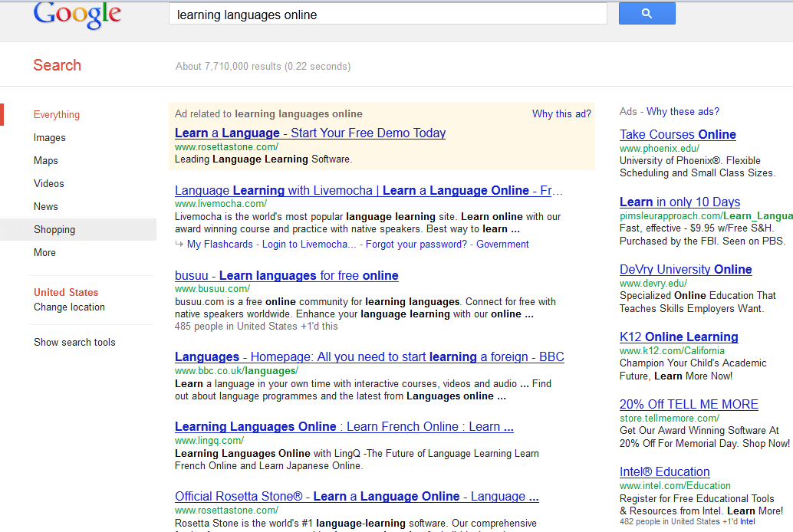Image resolution: width=793 pixels, height=532 pixels.
Task: Open BBC Languages Homepage result
Action: [x=369, y=357]
